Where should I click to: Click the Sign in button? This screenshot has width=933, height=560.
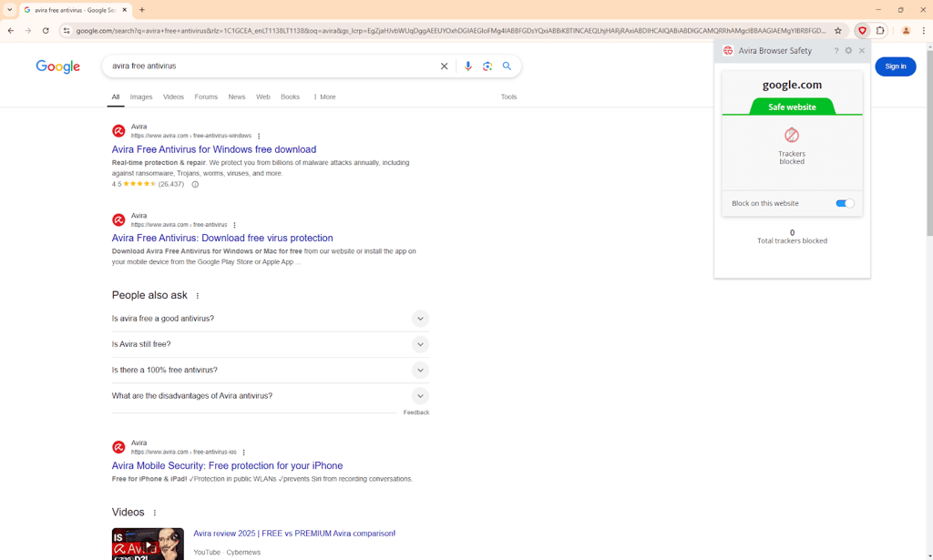click(x=895, y=66)
